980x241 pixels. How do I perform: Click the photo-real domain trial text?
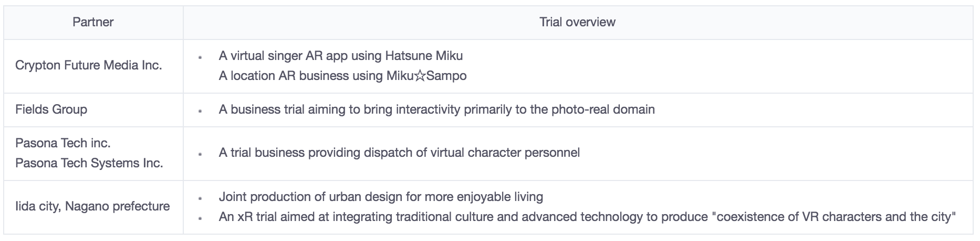click(x=436, y=109)
